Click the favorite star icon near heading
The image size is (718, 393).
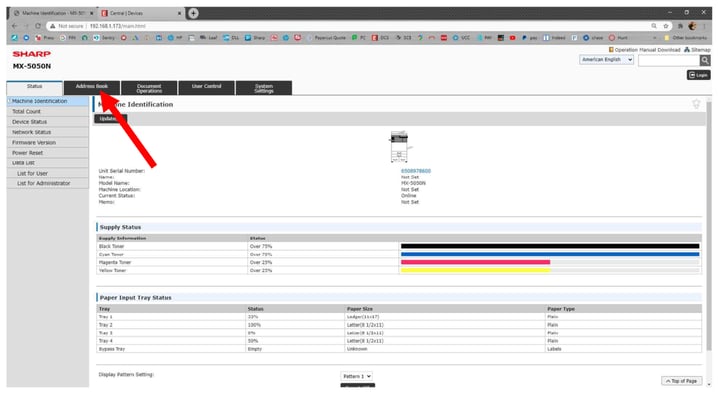(696, 104)
